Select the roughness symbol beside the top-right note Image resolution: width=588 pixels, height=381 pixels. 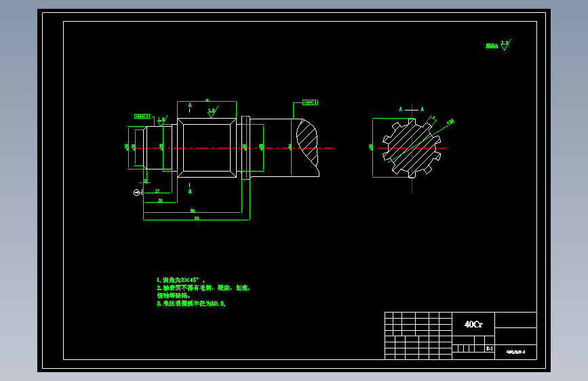pos(506,45)
